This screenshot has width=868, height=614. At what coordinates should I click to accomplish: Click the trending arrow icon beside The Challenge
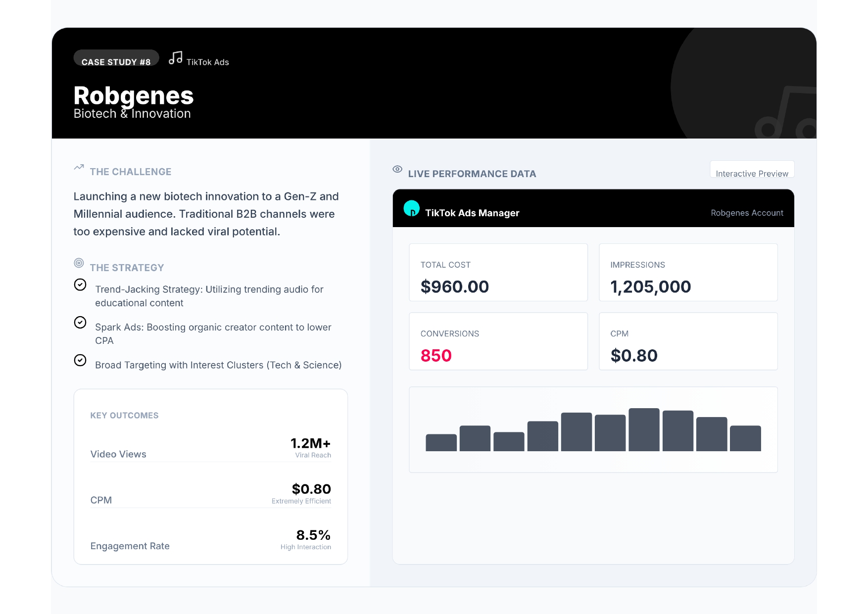tap(79, 167)
